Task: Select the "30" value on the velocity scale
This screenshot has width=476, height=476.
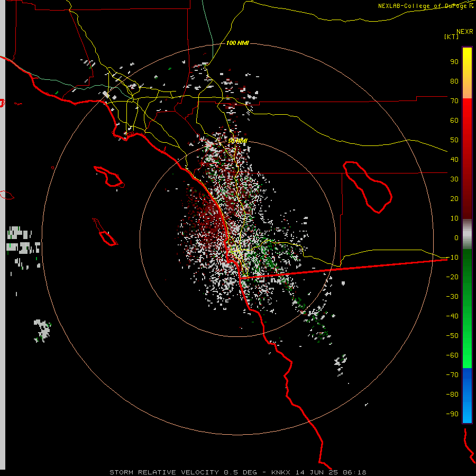Action: click(x=454, y=179)
